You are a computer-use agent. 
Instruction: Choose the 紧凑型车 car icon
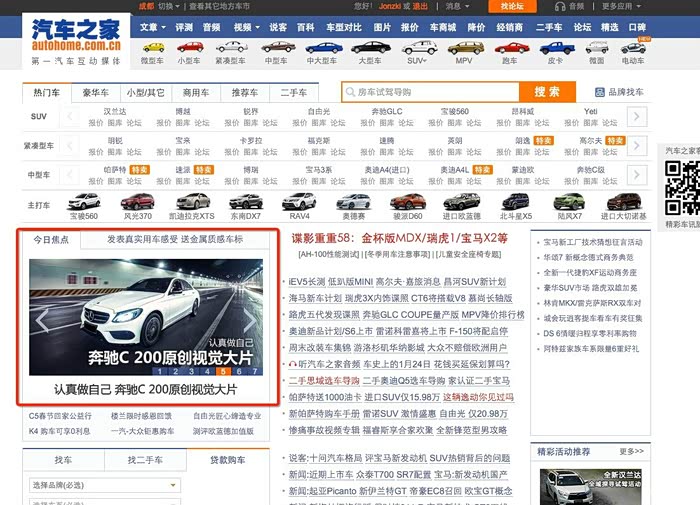231,47
